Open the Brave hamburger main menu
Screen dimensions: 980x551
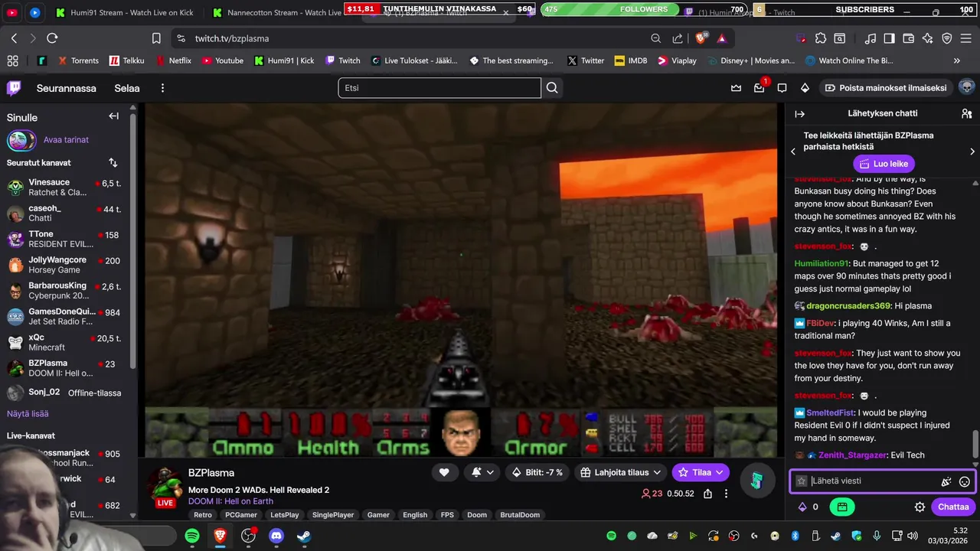click(x=967, y=38)
